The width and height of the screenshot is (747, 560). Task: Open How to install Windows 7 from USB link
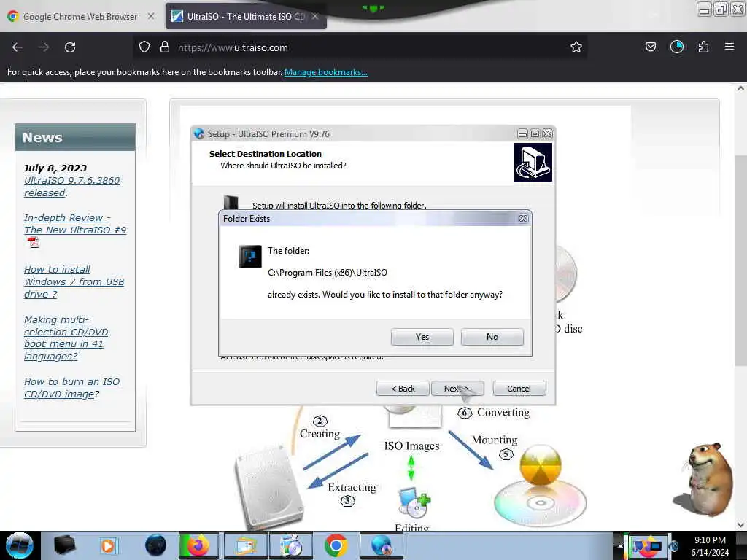(x=74, y=282)
